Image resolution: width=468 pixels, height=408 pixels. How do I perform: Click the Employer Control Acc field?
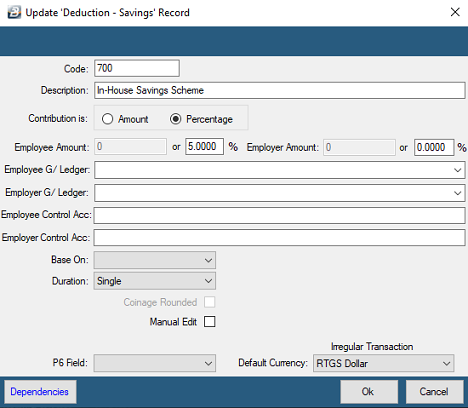[279, 238]
